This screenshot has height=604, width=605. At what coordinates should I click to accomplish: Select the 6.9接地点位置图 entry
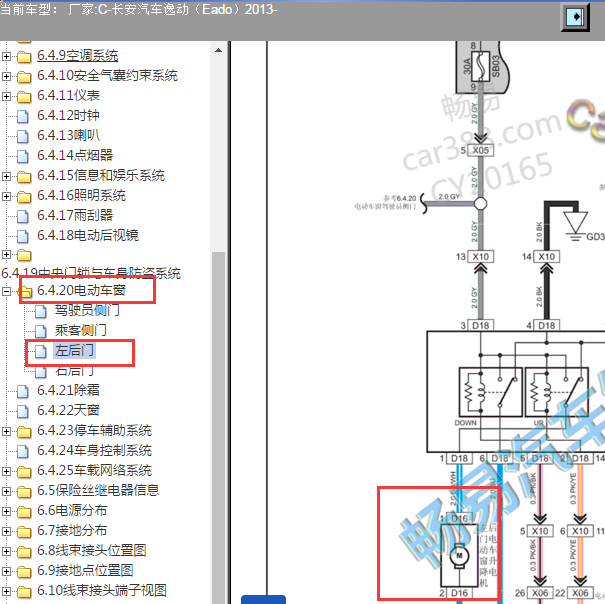click(x=85, y=571)
